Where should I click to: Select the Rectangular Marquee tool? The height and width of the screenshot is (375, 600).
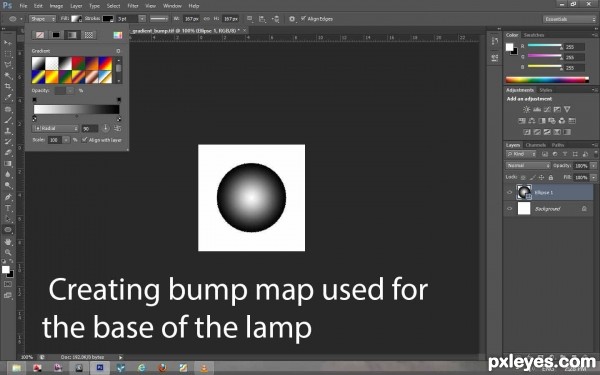point(8,54)
